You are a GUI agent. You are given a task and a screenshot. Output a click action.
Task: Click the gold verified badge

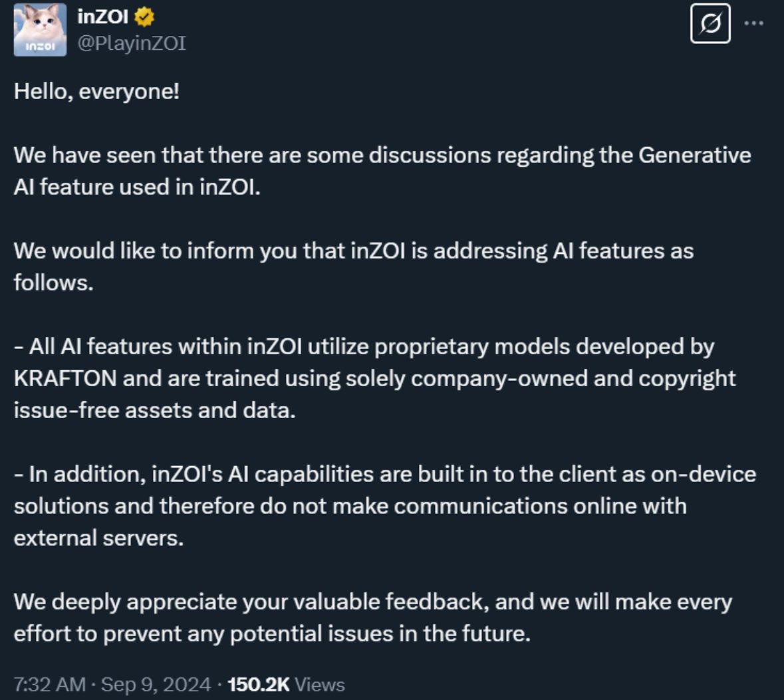(144, 17)
